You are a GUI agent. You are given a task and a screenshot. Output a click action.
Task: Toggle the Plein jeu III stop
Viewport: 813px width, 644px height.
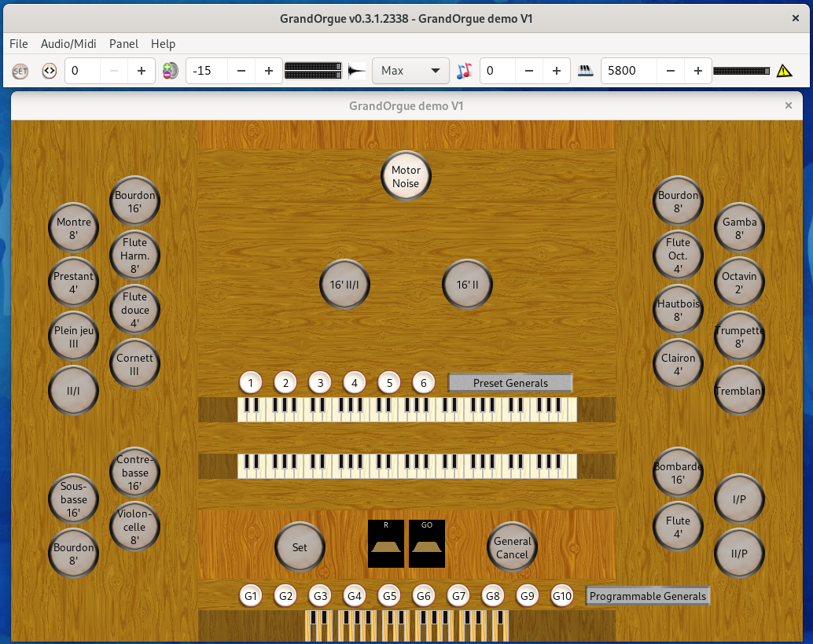pos(74,337)
